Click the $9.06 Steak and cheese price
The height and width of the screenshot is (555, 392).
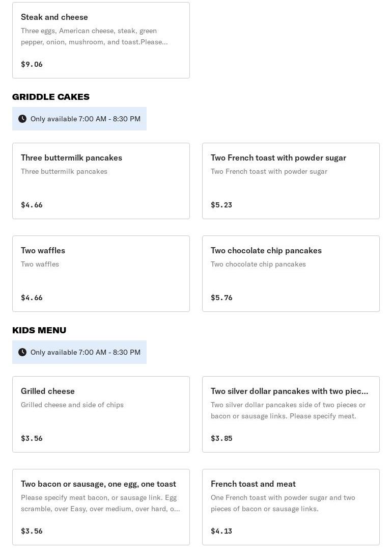32,64
